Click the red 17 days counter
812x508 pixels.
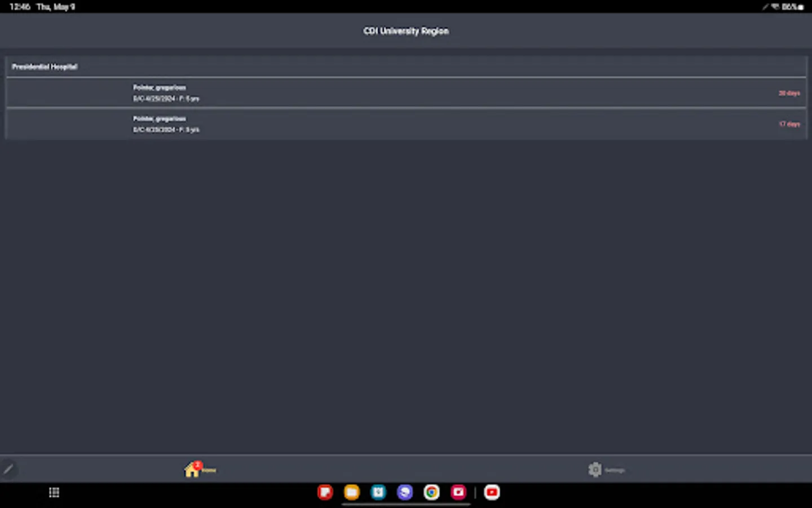click(x=789, y=124)
